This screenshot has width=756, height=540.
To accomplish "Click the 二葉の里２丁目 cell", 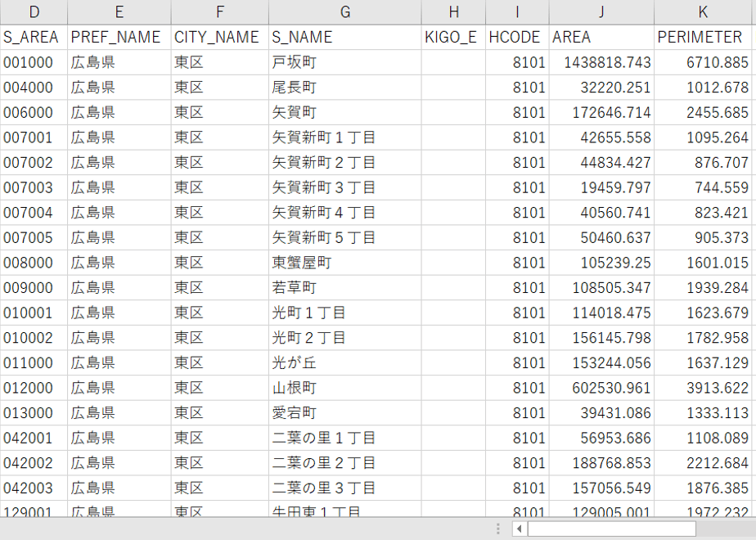I will pos(345,463).
